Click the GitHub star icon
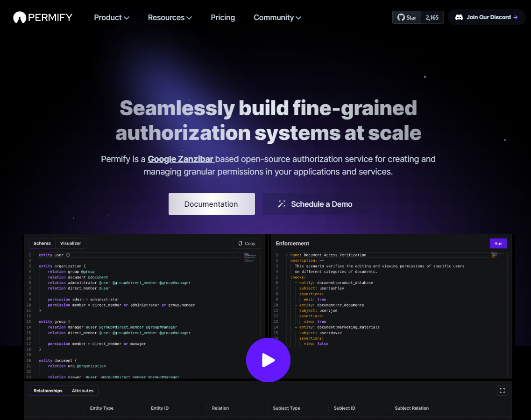Image resolution: width=531 pixels, height=420 pixels. click(x=401, y=17)
